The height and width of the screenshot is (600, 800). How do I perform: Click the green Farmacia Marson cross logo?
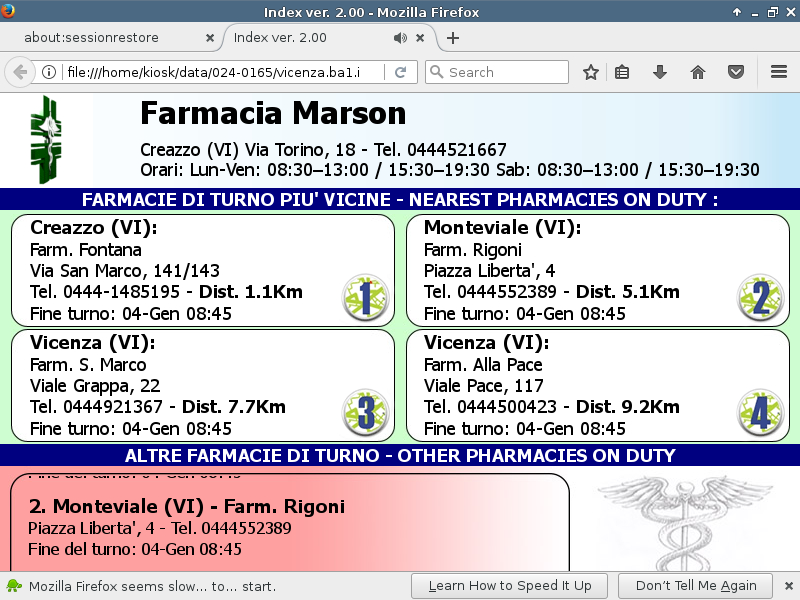47,140
